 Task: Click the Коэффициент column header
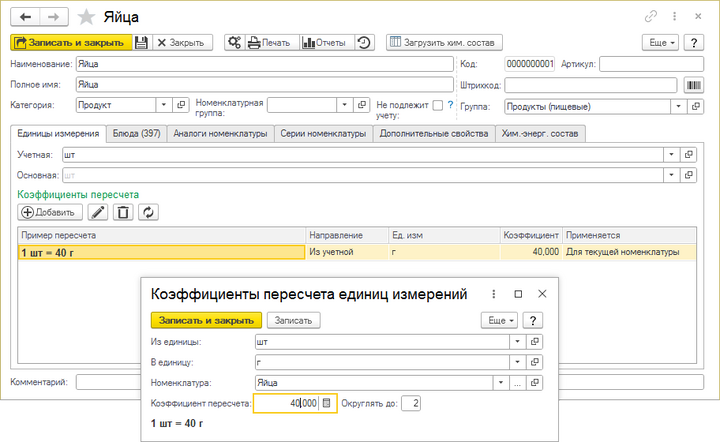[531, 235]
